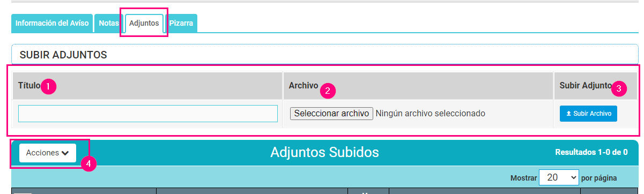Switch to the Notas tab
This screenshot has width=644, height=194.
pyautogui.click(x=109, y=24)
